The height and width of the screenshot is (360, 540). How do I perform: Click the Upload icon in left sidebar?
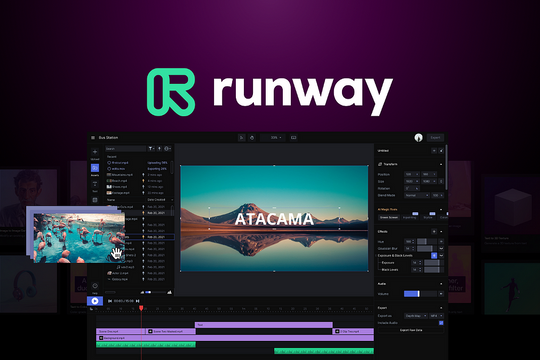[95, 152]
